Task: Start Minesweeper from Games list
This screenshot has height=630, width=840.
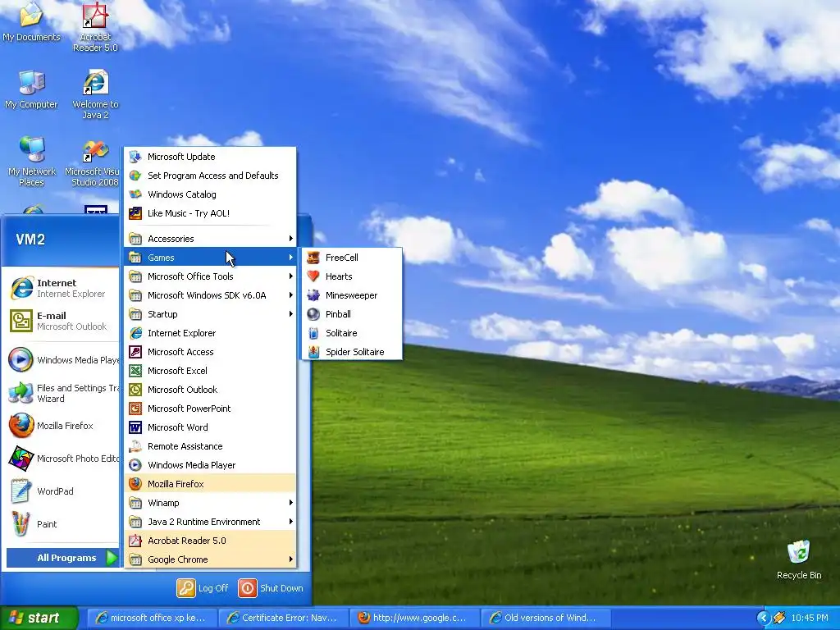Action: point(351,295)
